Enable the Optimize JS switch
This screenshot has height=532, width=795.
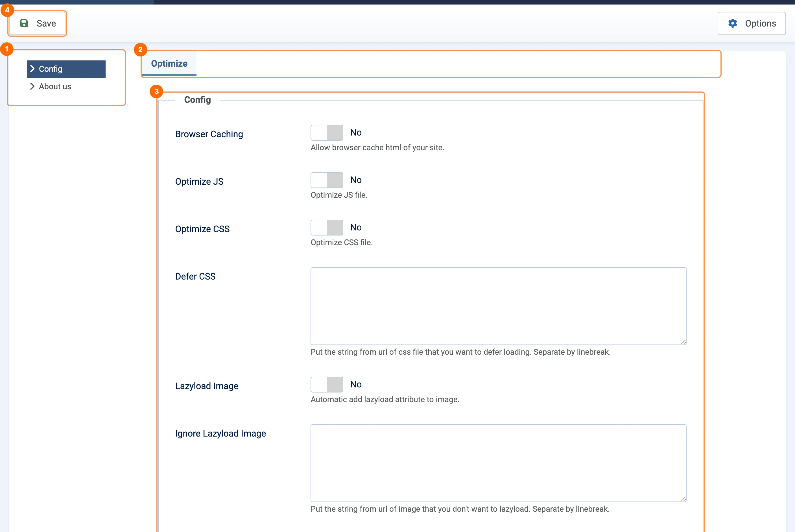(x=327, y=180)
